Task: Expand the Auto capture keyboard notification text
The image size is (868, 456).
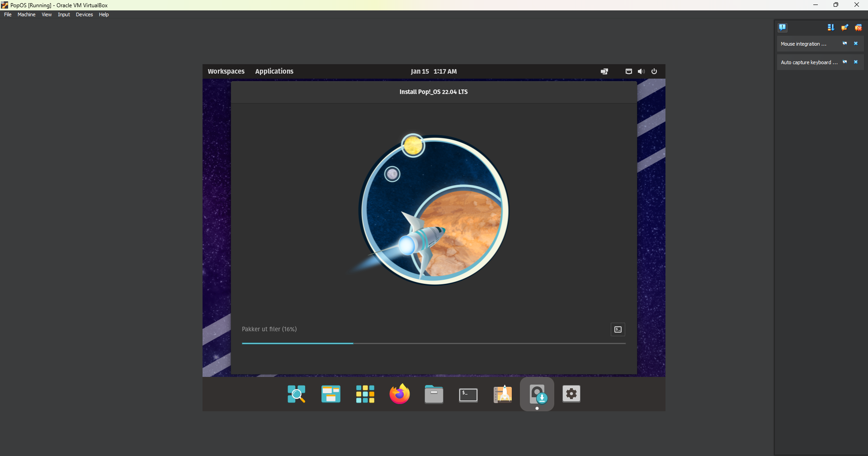Action: point(809,62)
